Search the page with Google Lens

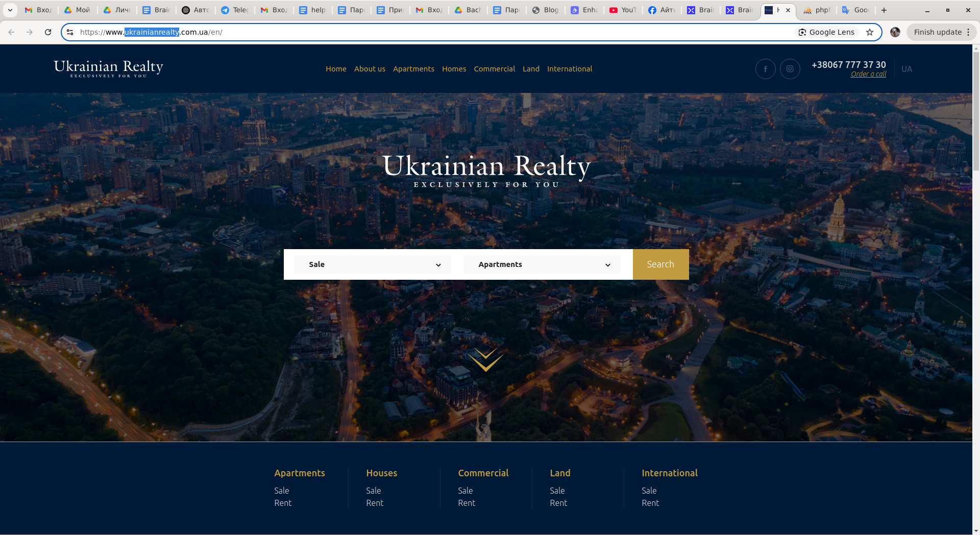pos(826,32)
